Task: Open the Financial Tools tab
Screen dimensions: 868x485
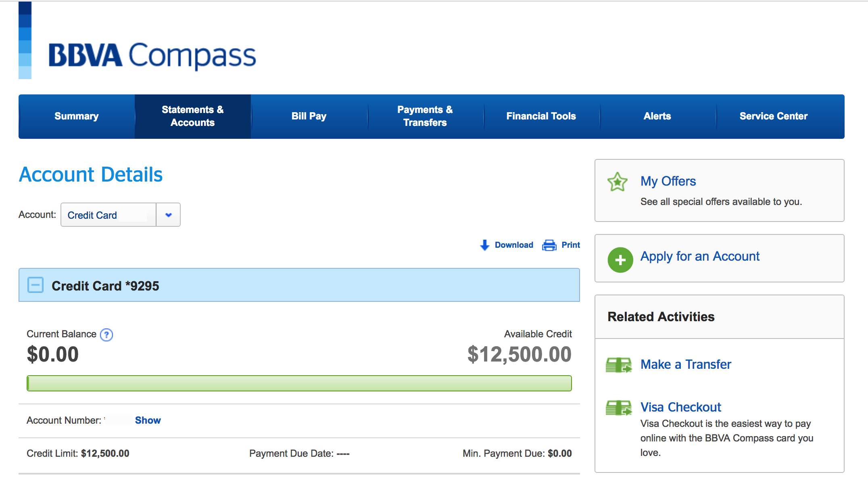Action: coord(541,116)
